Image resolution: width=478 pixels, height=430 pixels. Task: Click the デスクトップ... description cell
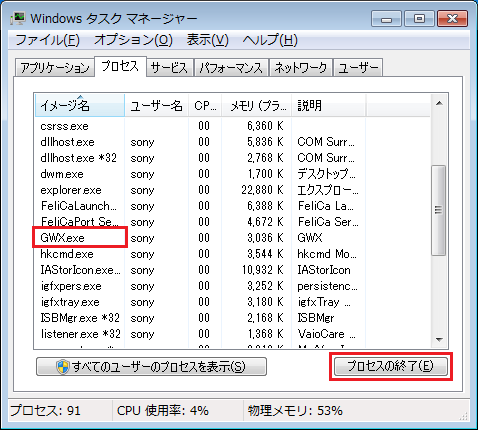pyautogui.click(x=326, y=174)
